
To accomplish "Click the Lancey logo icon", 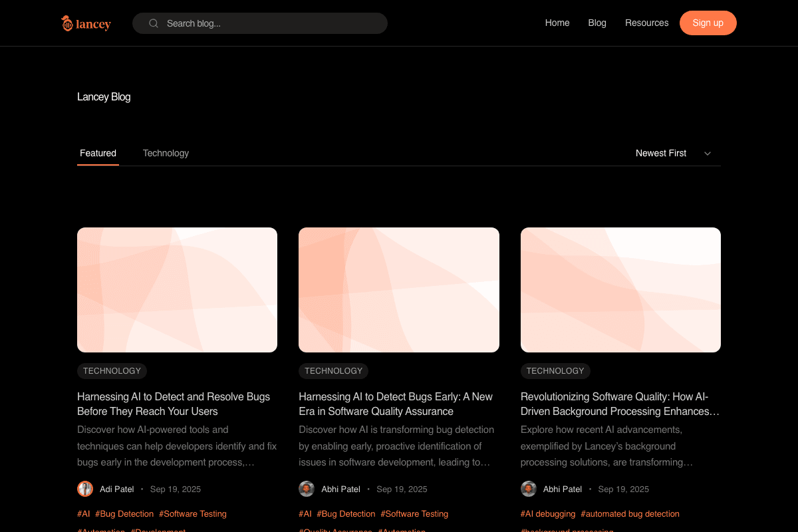I will point(66,22).
